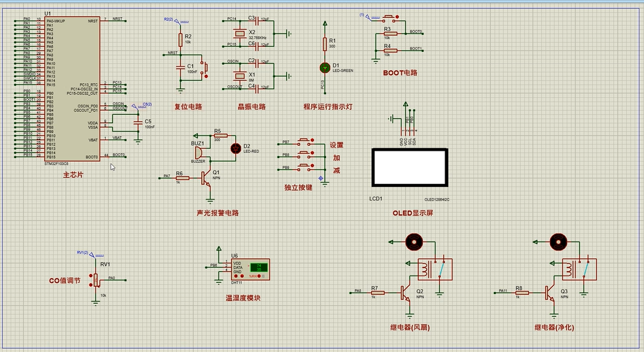
Task: Select crystal X1 8M
Action: coord(240,75)
